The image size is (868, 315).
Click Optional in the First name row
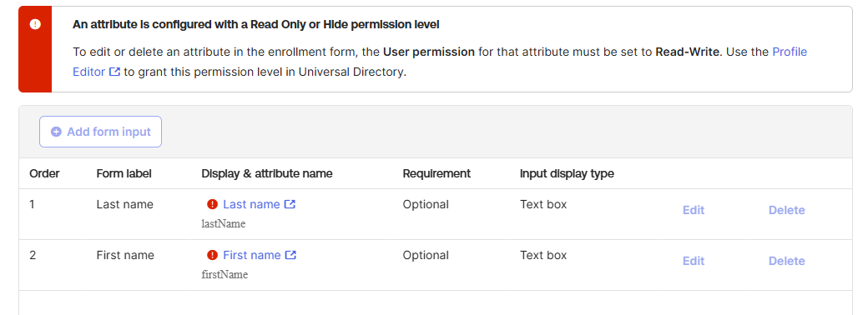(x=426, y=255)
